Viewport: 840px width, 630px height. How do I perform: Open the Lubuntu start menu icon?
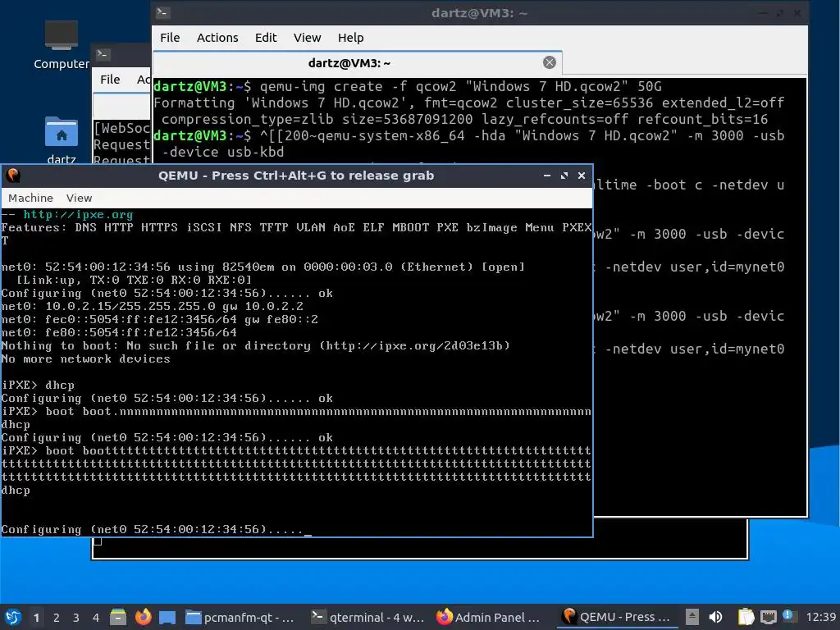click(13, 617)
